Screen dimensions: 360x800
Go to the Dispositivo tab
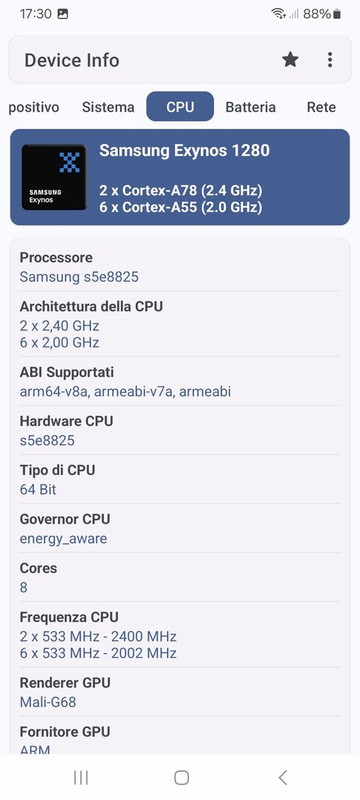point(34,107)
